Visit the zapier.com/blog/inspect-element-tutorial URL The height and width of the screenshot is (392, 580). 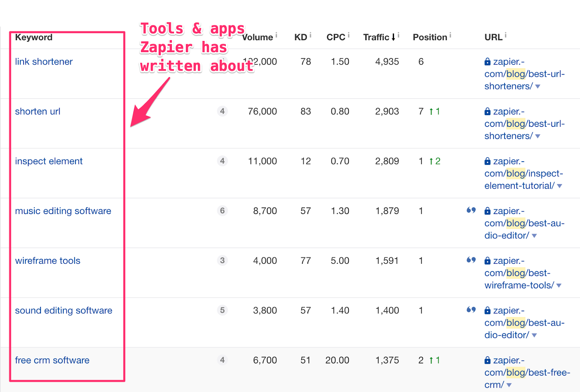[x=524, y=173]
